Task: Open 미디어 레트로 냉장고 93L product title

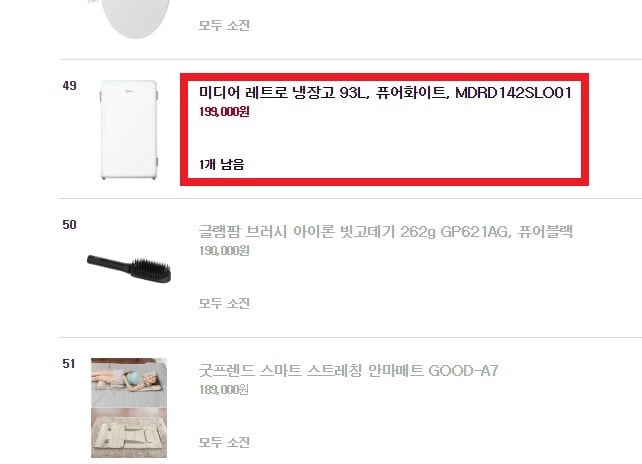Action: pos(385,93)
